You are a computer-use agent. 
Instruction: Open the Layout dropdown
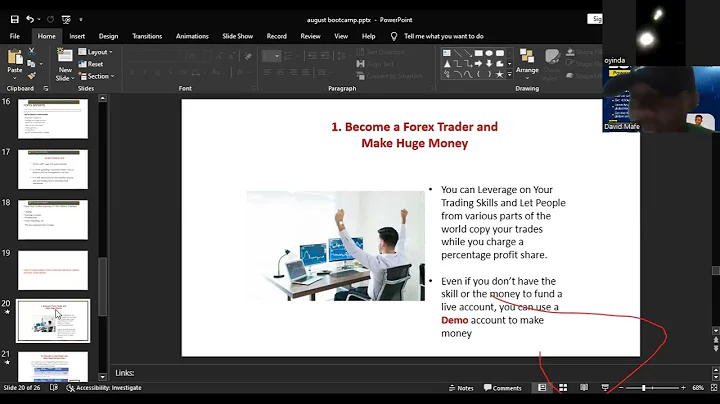tap(95, 52)
